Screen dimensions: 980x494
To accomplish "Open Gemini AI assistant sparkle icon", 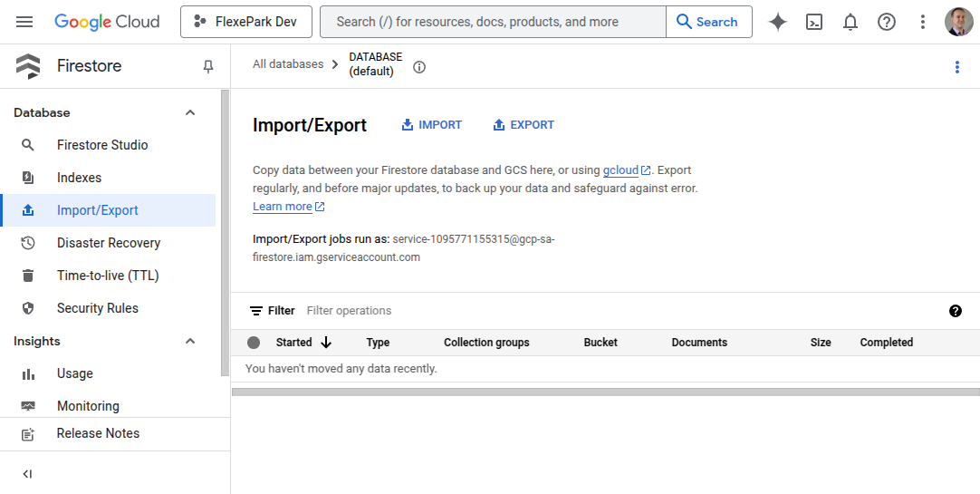I will coord(777,22).
